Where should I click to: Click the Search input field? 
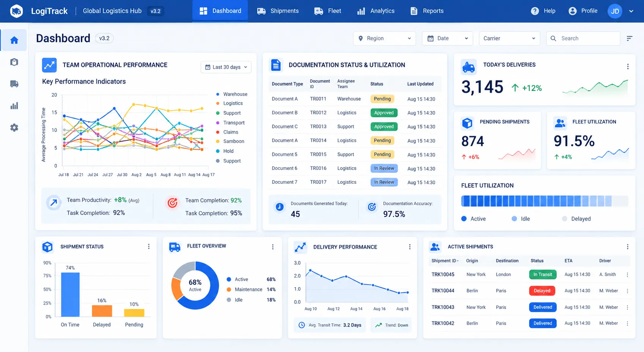(583, 38)
